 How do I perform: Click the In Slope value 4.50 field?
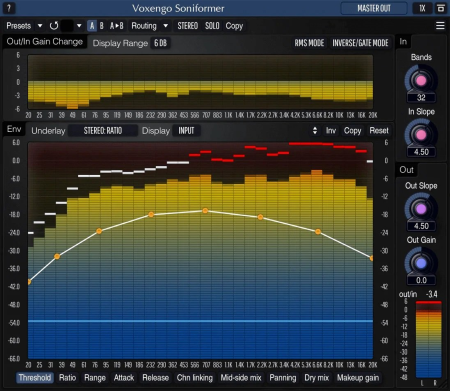tap(421, 152)
